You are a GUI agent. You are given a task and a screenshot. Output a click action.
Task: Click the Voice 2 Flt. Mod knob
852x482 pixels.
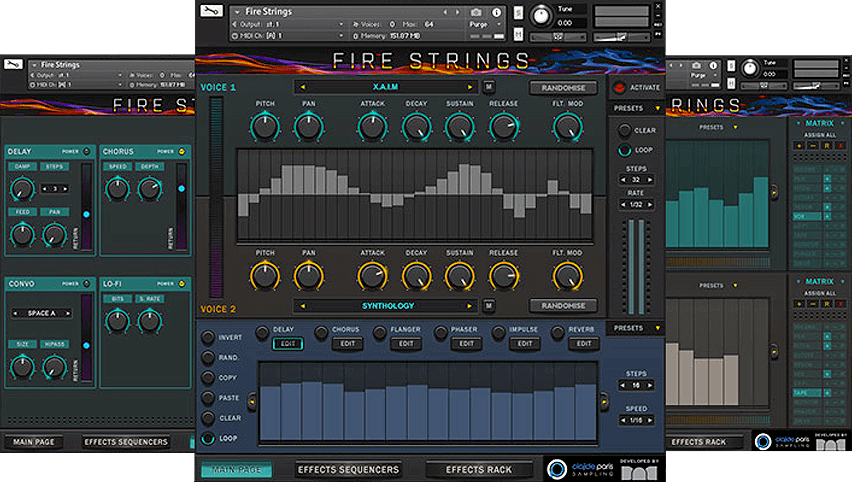point(567,276)
